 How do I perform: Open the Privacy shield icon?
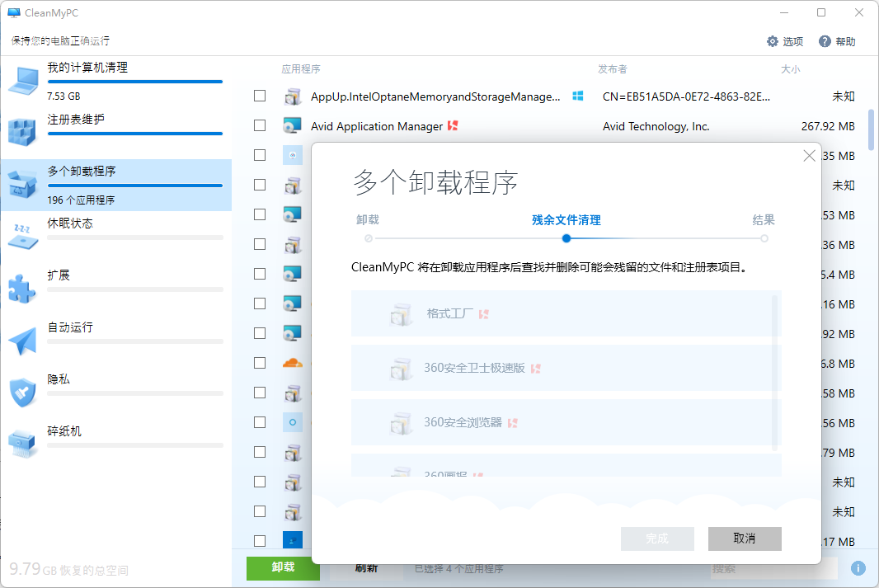(x=23, y=393)
